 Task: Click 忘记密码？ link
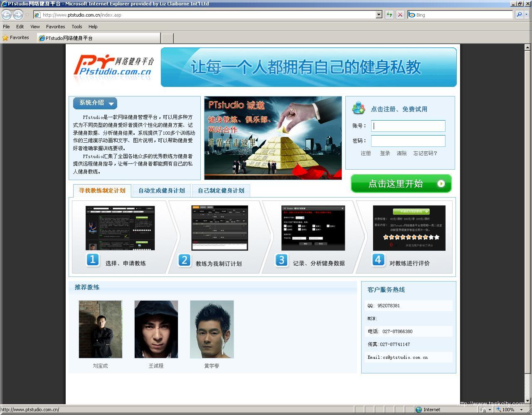pos(425,153)
